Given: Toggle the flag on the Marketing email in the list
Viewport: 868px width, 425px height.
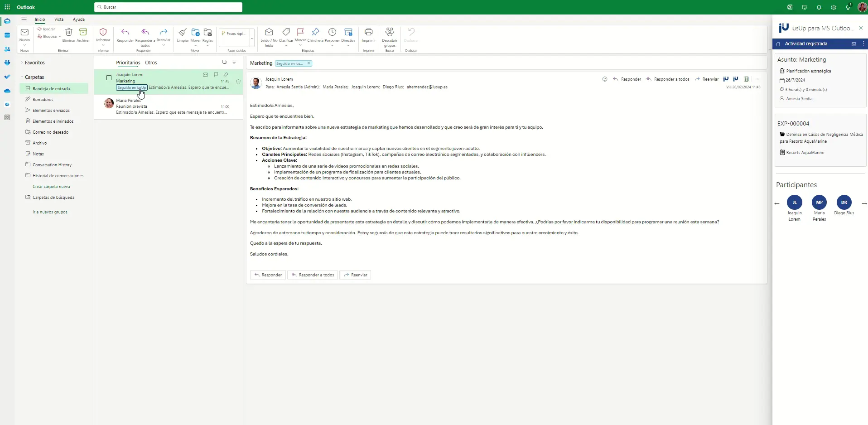Looking at the screenshot, I should 216,75.
